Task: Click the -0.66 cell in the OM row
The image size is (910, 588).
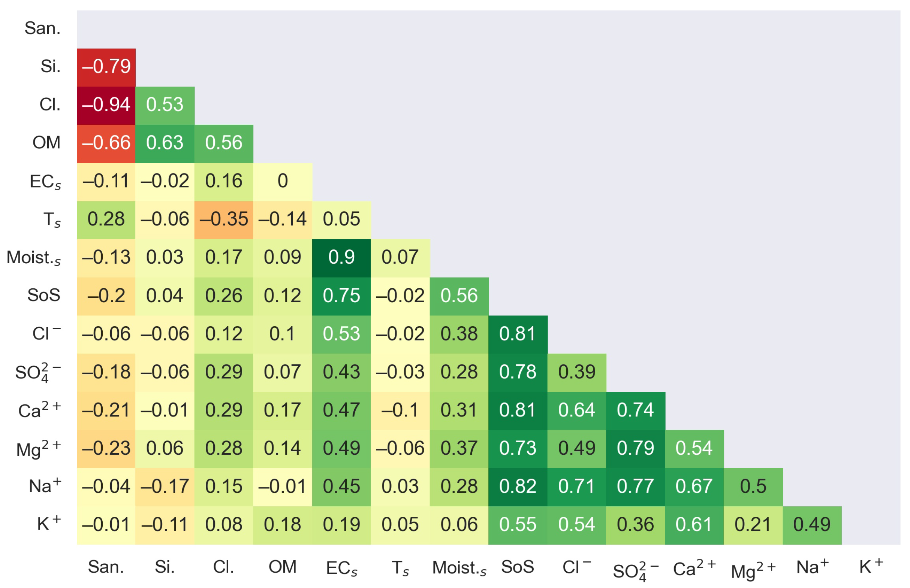Action: click(106, 143)
